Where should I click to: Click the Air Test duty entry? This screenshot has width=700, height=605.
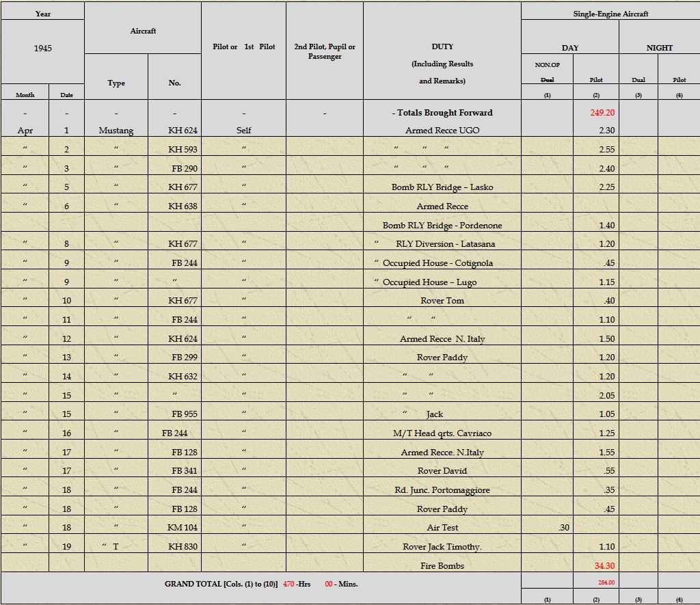(x=442, y=527)
